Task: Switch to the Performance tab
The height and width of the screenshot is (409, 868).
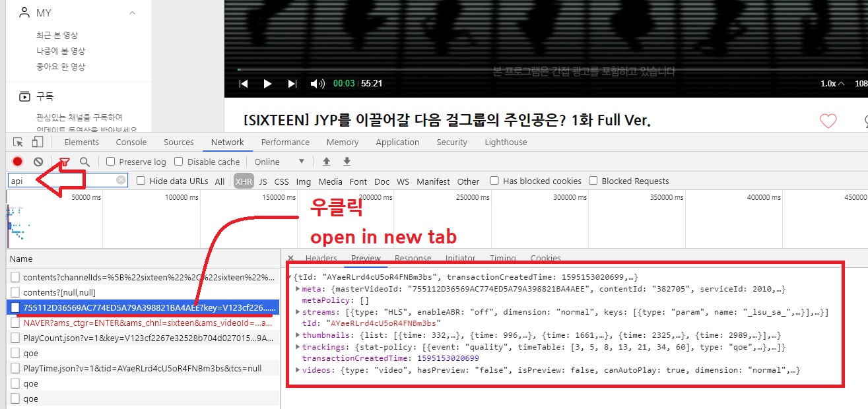Action: (x=285, y=142)
